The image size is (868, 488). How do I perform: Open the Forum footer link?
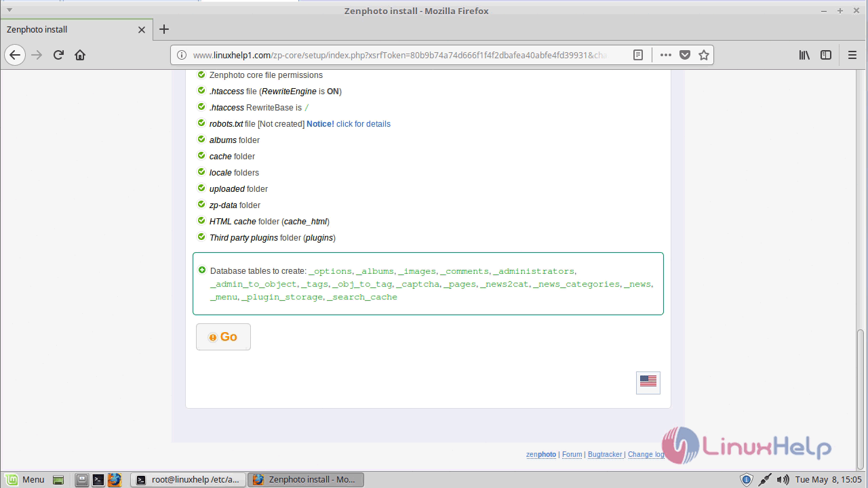coord(572,454)
